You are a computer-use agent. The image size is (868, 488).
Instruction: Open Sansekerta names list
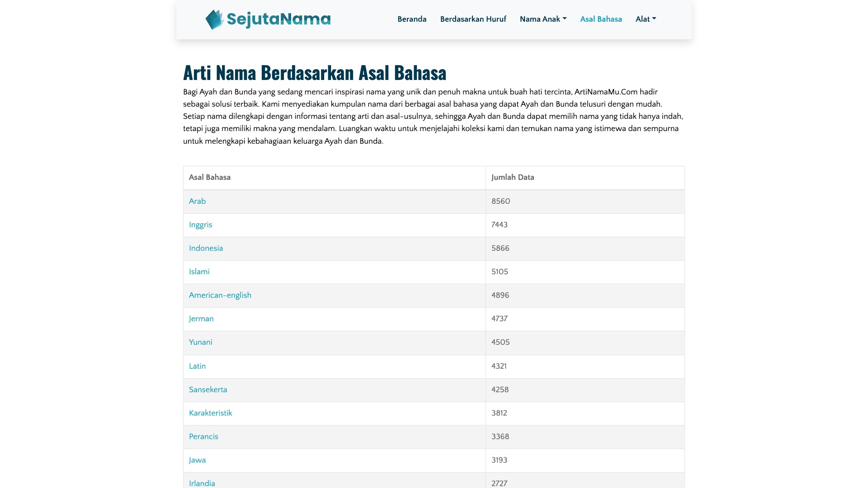208,389
